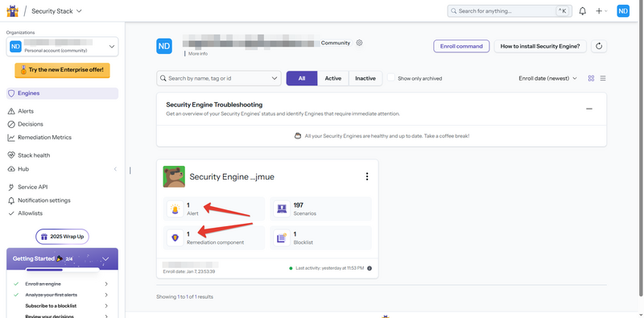Focus the Search for anything field
This screenshot has height=318, width=644.
tap(510, 11)
